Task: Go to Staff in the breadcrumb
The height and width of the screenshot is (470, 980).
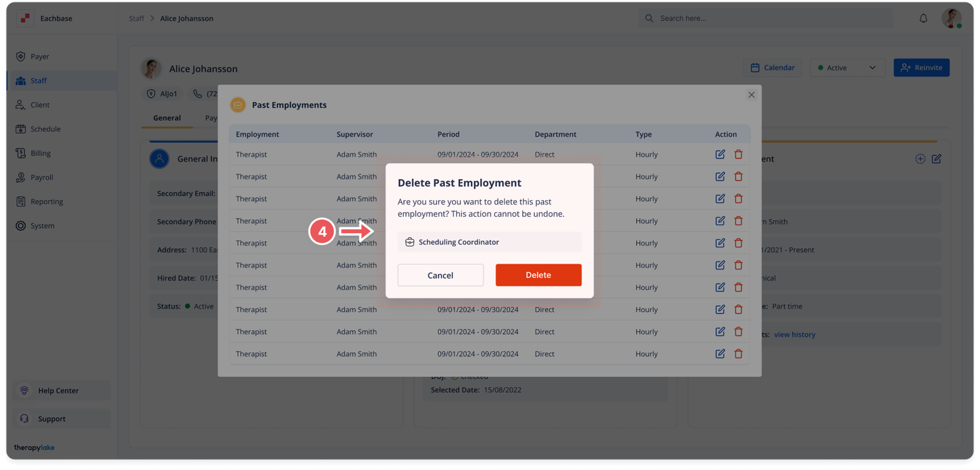Action: pyautogui.click(x=136, y=18)
